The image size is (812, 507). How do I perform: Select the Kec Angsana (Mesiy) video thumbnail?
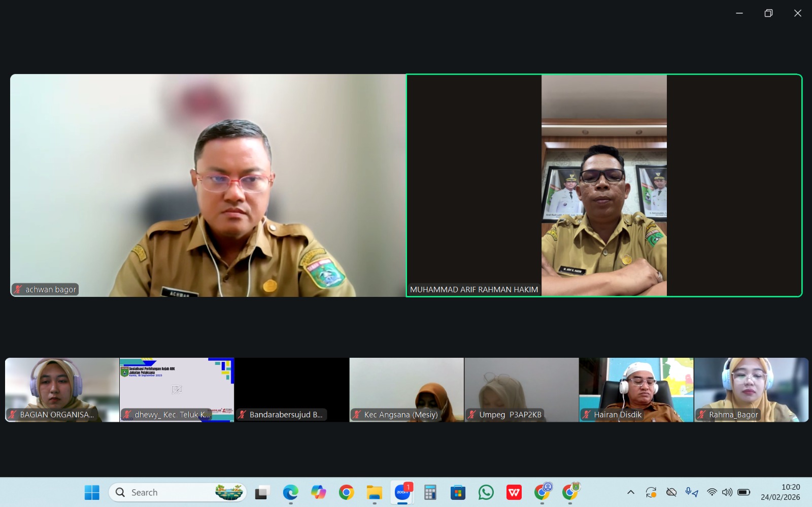tap(407, 390)
